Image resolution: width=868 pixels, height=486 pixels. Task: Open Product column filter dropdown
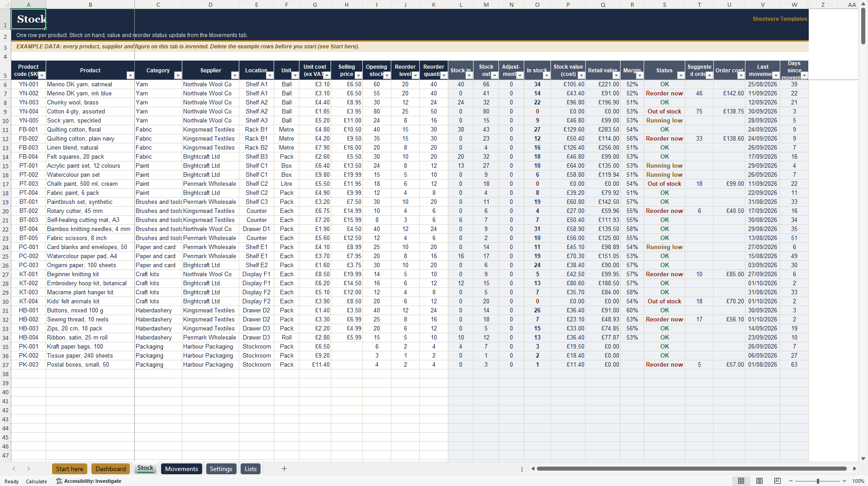click(130, 75)
